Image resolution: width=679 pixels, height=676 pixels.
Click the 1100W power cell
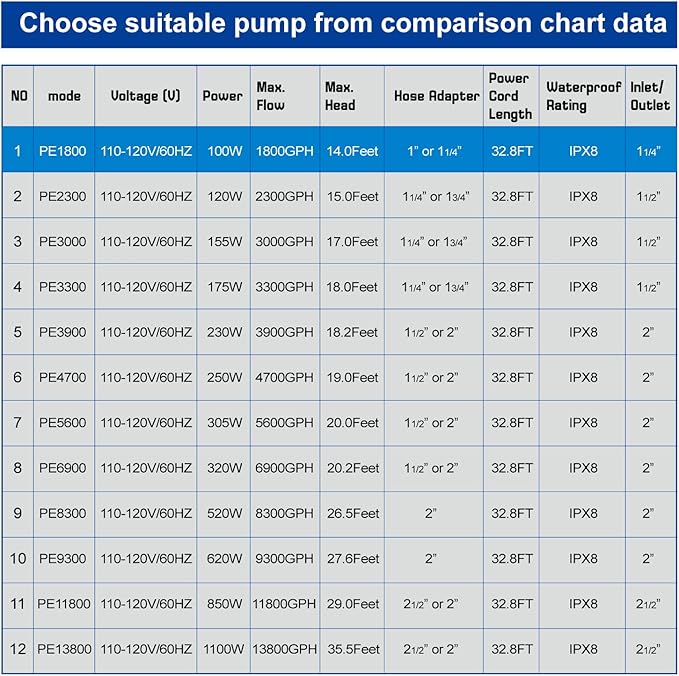(223, 649)
